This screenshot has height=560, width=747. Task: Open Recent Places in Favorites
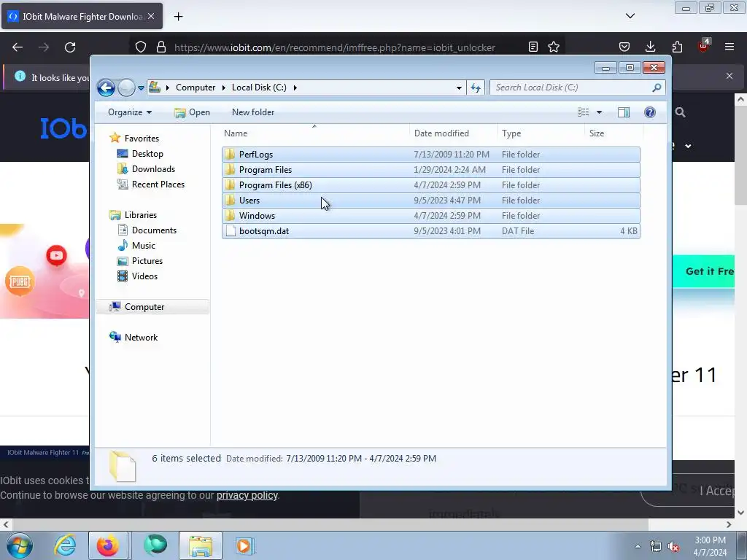[x=158, y=184]
